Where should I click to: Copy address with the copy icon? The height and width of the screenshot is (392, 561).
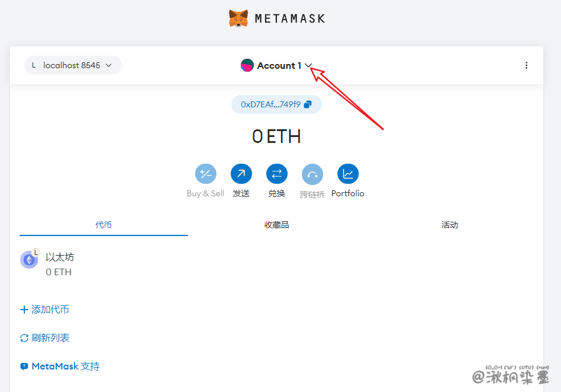pyautogui.click(x=307, y=104)
